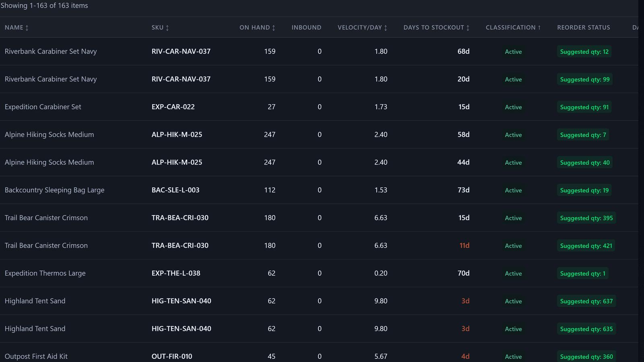Screen dimensions: 644x362
Task: Click the REORDER STATUS column header
Action: tap(584, 27)
